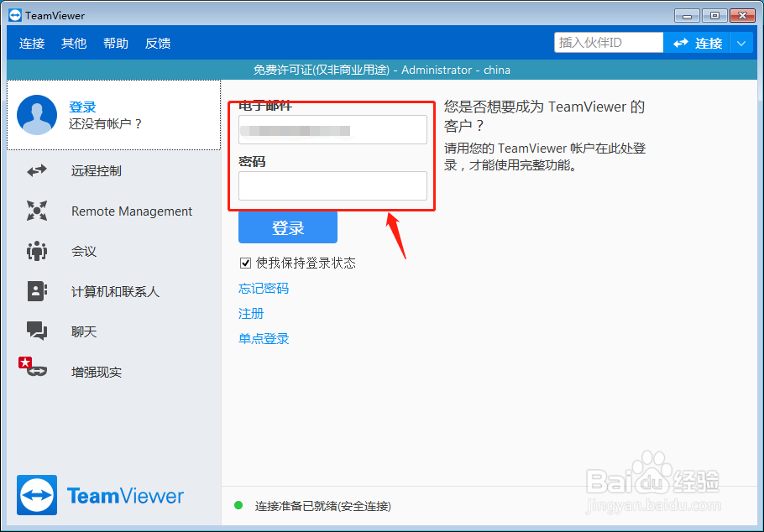Screen dimensions: 764x532
Task: Focus the 电子邮件 email input field
Action: point(332,129)
